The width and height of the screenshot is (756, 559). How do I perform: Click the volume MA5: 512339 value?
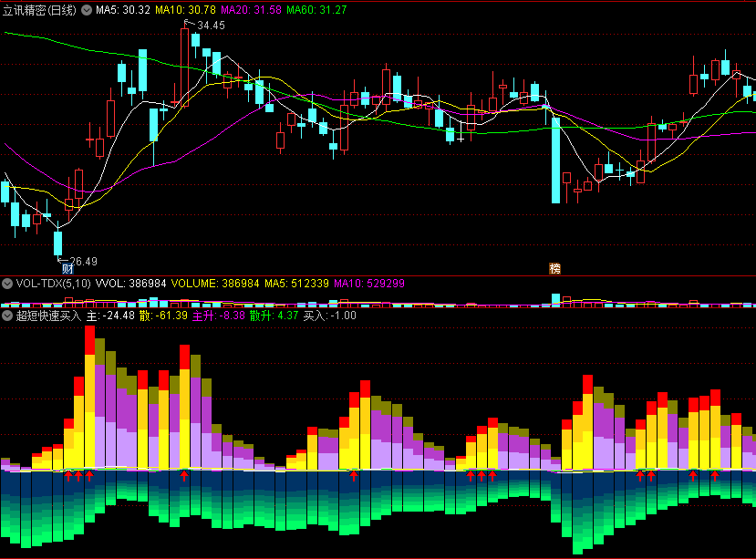pyautogui.click(x=296, y=283)
